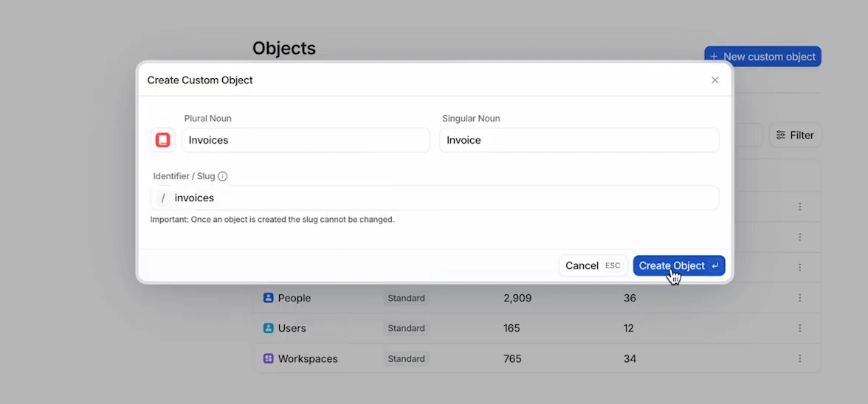Open the Users row more options menu
Viewport: 868px width, 404px height.
[799, 328]
